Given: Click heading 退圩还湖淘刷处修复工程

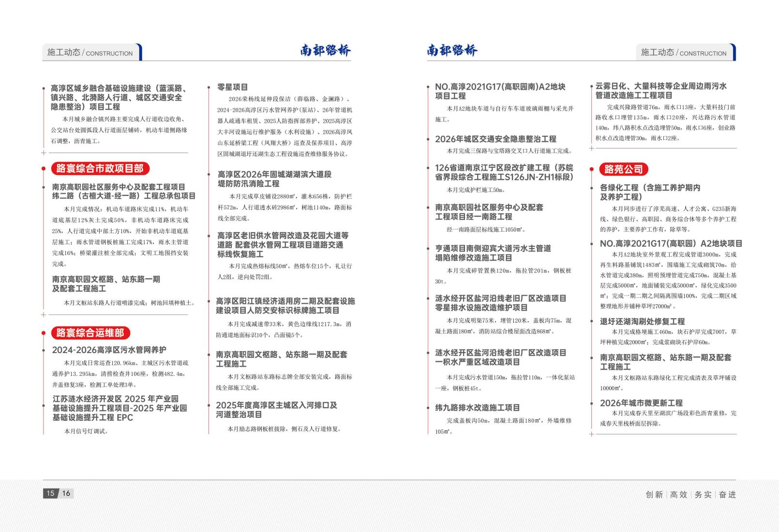Looking at the screenshot, I should click(642, 321).
